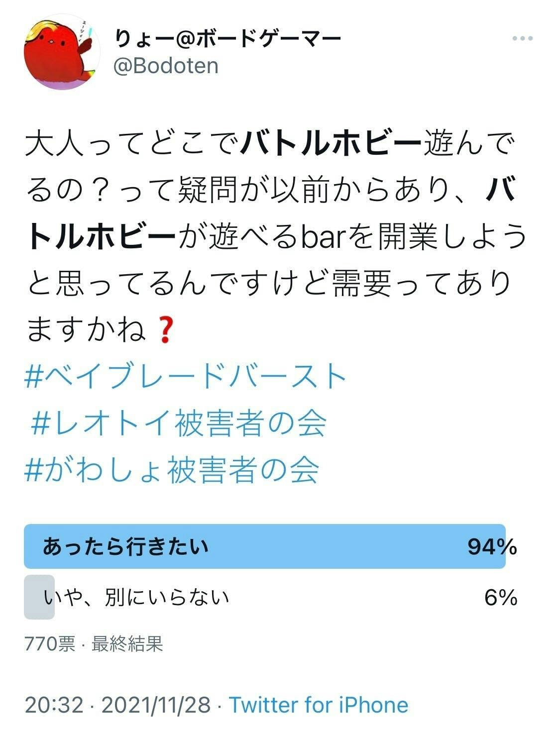
Task: Click the 最終結果 final results label
Action: click(x=127, y=644)
